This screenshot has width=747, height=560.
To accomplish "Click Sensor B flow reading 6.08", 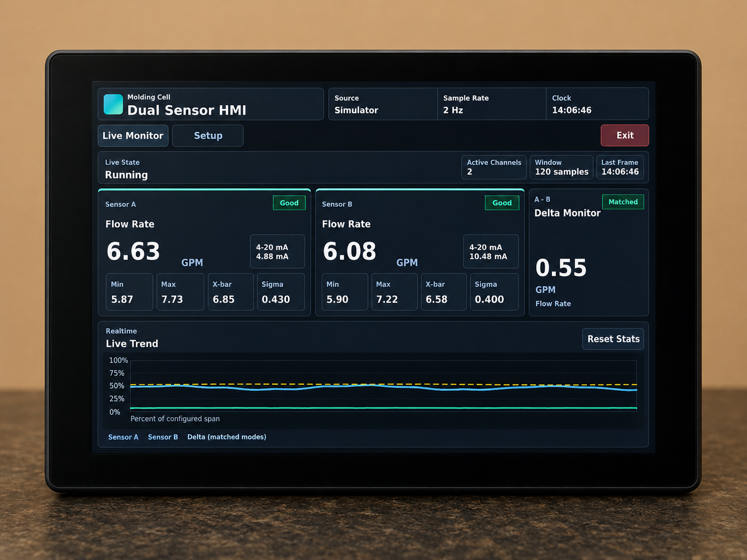I will tap(349, 252).
